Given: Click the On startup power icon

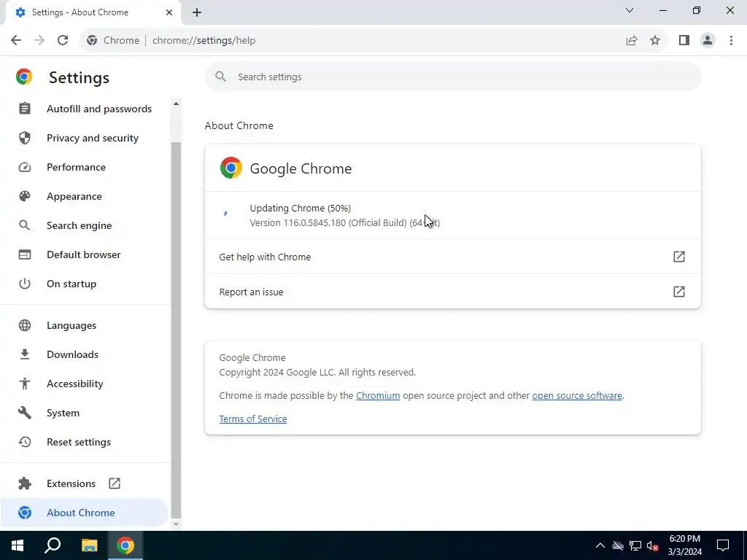Looking at the screenshot, I should click(25, 284).
